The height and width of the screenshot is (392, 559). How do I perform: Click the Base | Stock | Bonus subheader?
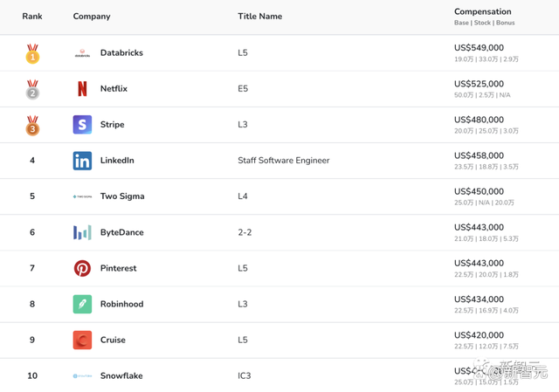[x=485, y=23]
